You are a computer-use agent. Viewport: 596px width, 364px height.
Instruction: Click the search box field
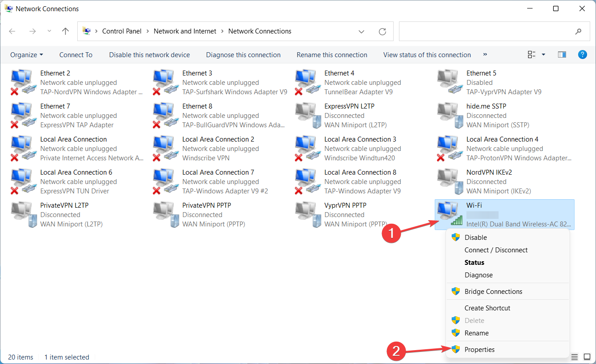click(x=485, y=31)
